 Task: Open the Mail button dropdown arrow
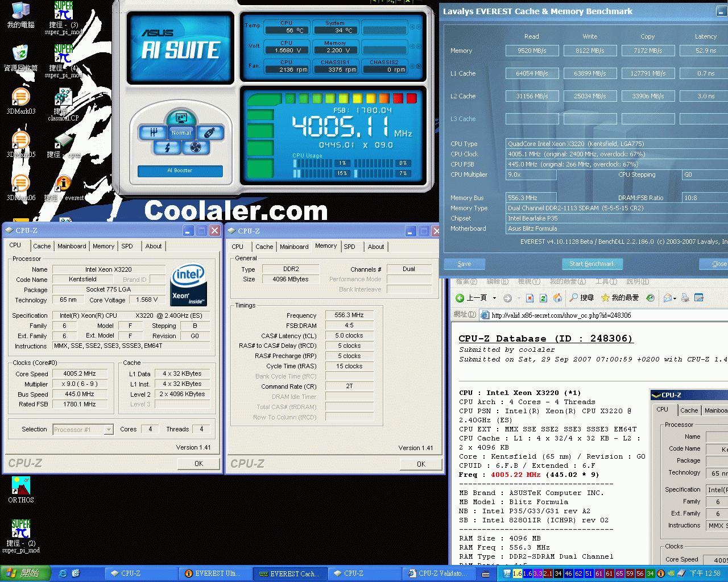pyautogui.click(x=676, y=298)
